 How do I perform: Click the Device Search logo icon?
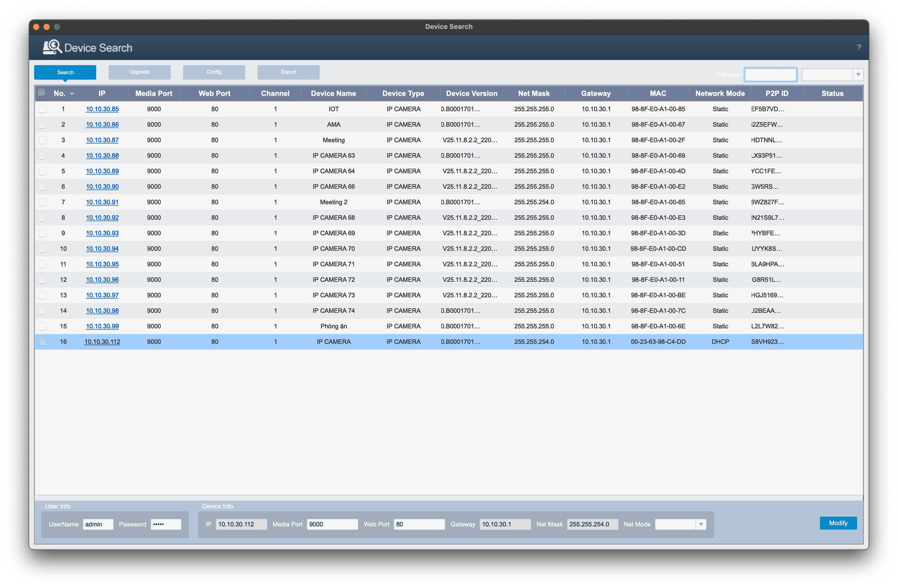click(52, 47)
